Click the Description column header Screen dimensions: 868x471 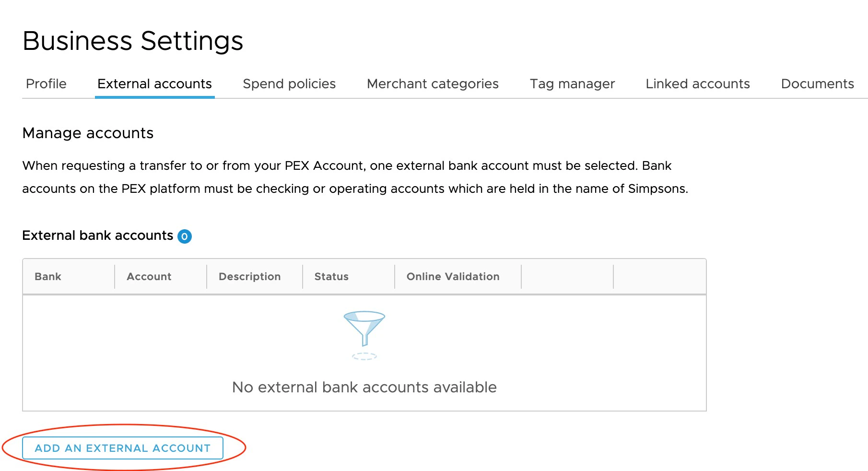click(x=250, y=276)
